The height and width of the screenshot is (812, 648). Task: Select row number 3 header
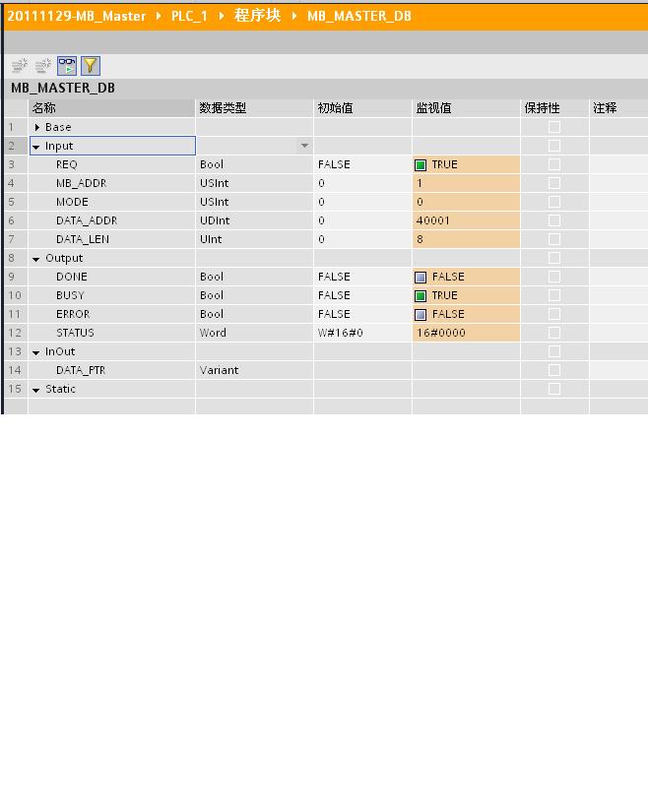pyautogui.click(x=16, y=164)
